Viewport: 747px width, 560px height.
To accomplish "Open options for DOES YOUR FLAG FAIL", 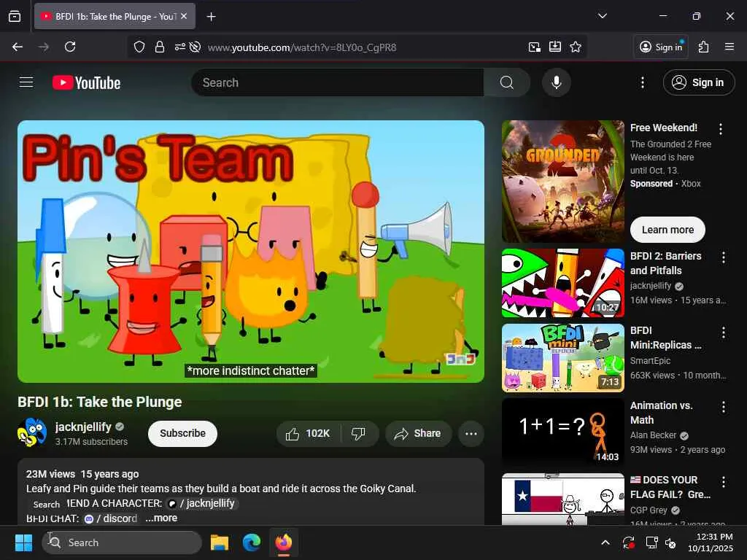I will [x=723, y=482].
